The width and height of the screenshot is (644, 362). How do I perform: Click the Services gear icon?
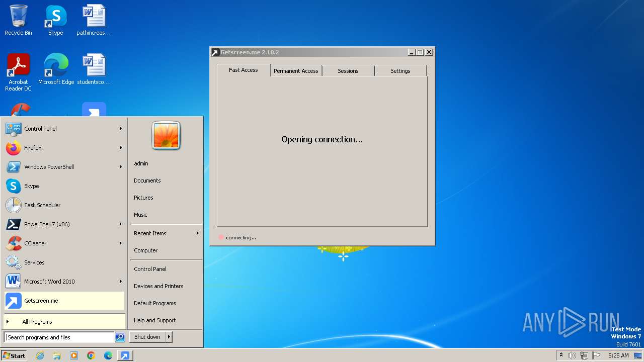pos(14,262)
